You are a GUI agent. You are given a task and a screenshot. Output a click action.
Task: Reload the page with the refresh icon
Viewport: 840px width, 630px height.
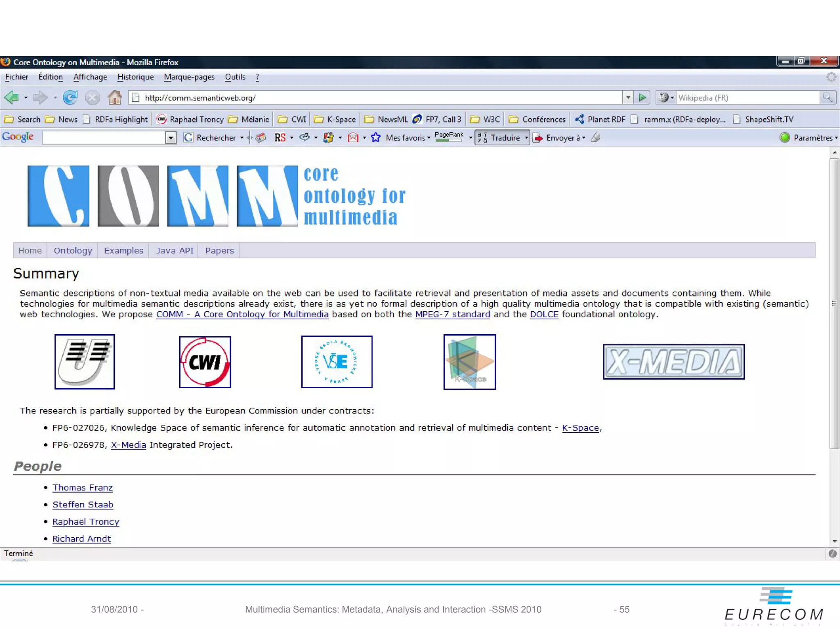[70, 98]
